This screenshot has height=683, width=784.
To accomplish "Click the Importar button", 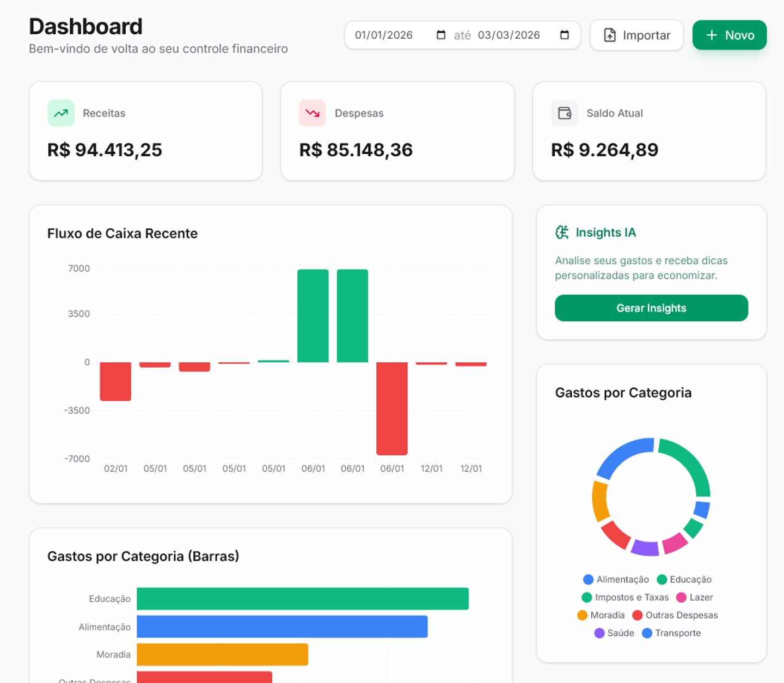I will pyautogui.click(x=636, y=34).
